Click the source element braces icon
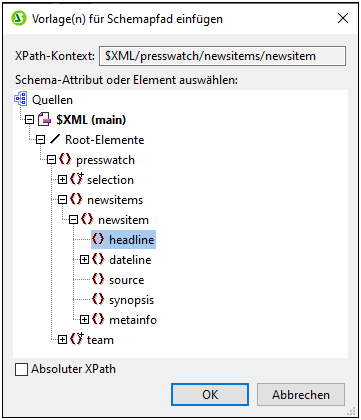The width and height of the screenshot is (361, 420). click(98, 279)
